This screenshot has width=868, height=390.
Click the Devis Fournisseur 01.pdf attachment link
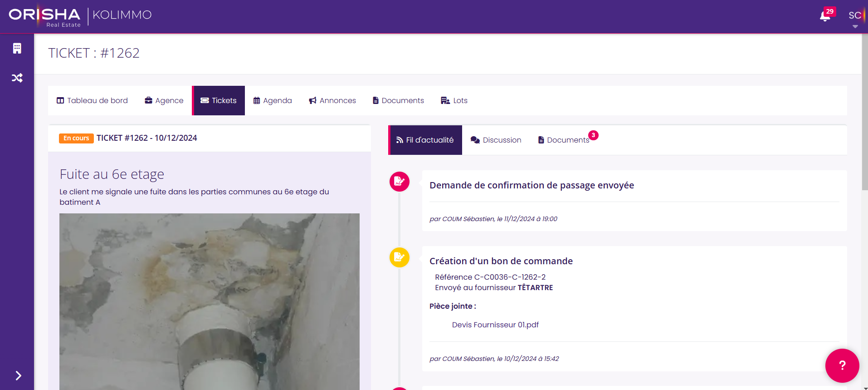click(x=495, y=325)
